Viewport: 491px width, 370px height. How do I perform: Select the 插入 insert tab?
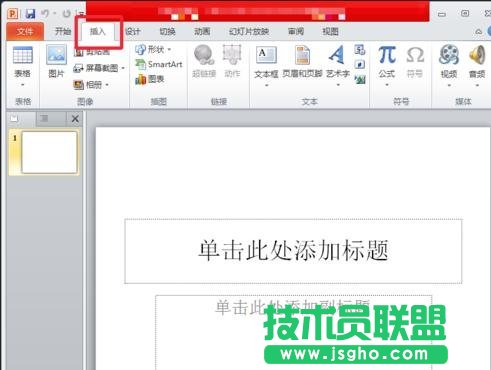pyautogui.click(x=98, y=32)
